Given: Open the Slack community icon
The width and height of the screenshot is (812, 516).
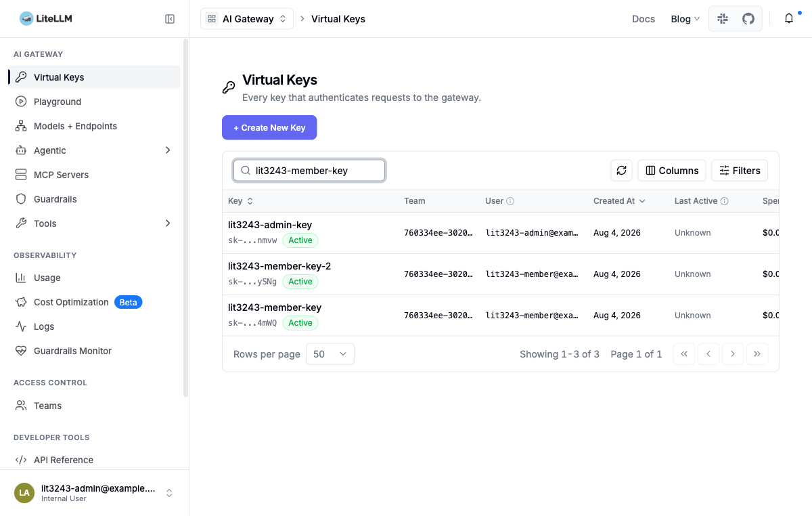Looking at the screenshot, I should [723, 19].
